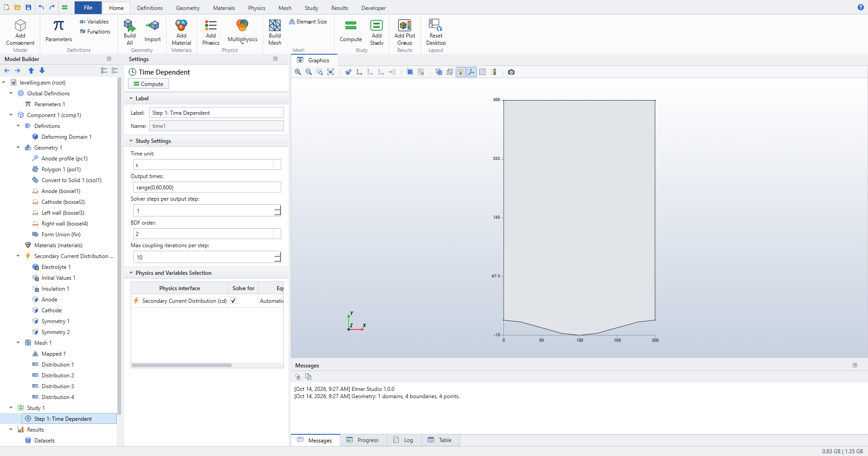This screenshot has width=868, height=456.
Task: Activate the Zoom Box tool
Action: tap(320, 72)
